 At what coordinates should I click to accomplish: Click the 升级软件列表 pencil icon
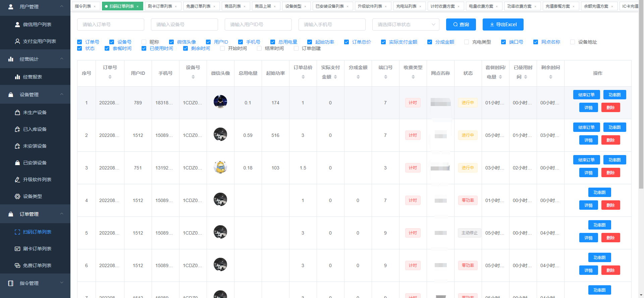(17, 180)
